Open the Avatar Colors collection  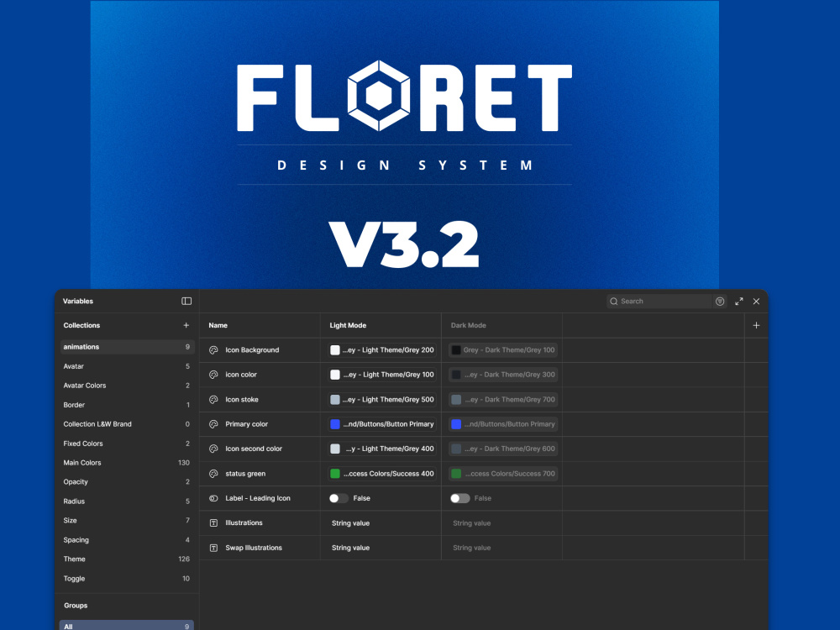point(127,386)
